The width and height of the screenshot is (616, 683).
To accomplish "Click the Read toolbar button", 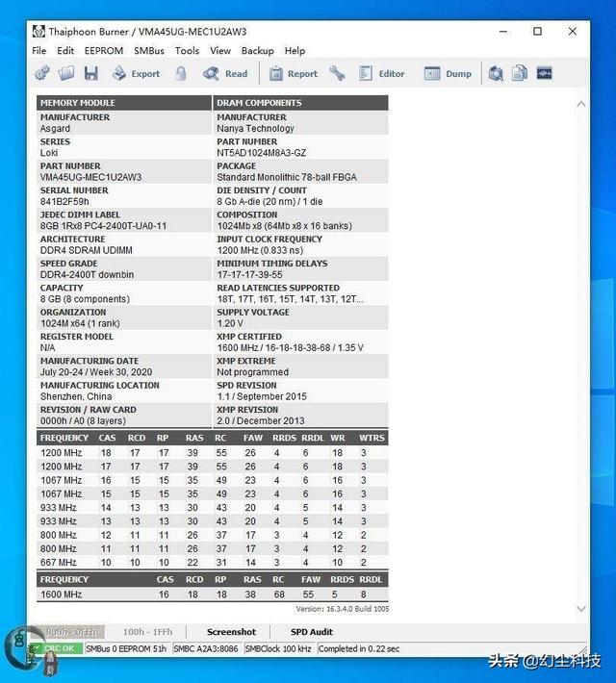I will point(225,74).
